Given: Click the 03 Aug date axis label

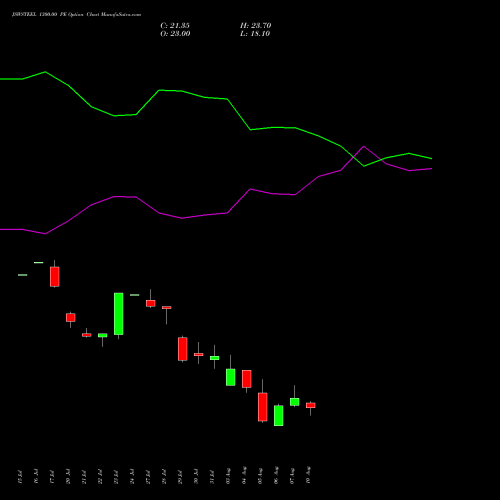Looking at the screenshot, I should [228, 476].
